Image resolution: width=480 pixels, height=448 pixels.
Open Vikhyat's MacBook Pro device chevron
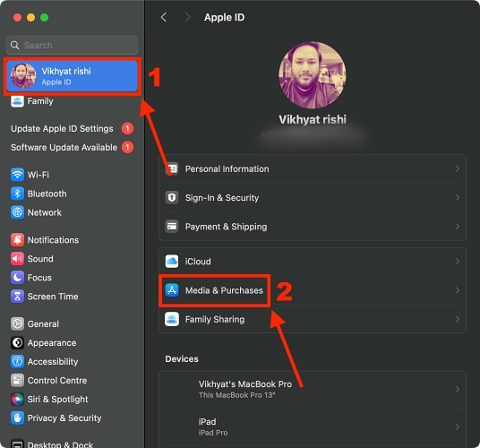[458, 389]
